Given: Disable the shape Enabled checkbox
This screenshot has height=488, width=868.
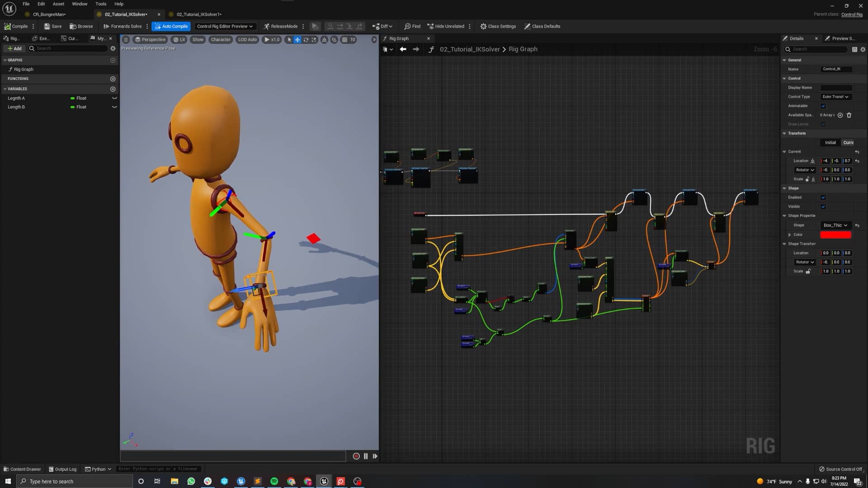Looking at the screenshot, I should (824, 197).
